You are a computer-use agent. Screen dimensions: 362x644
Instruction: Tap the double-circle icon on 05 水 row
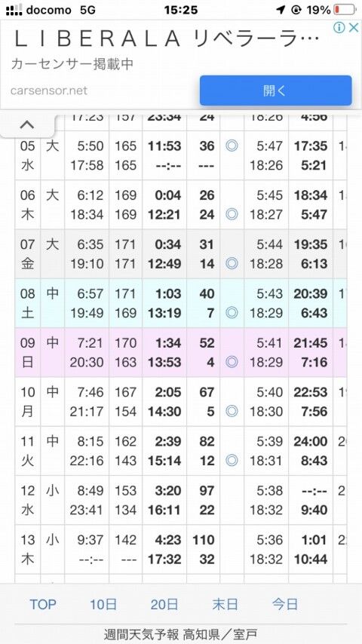[232, 146]
